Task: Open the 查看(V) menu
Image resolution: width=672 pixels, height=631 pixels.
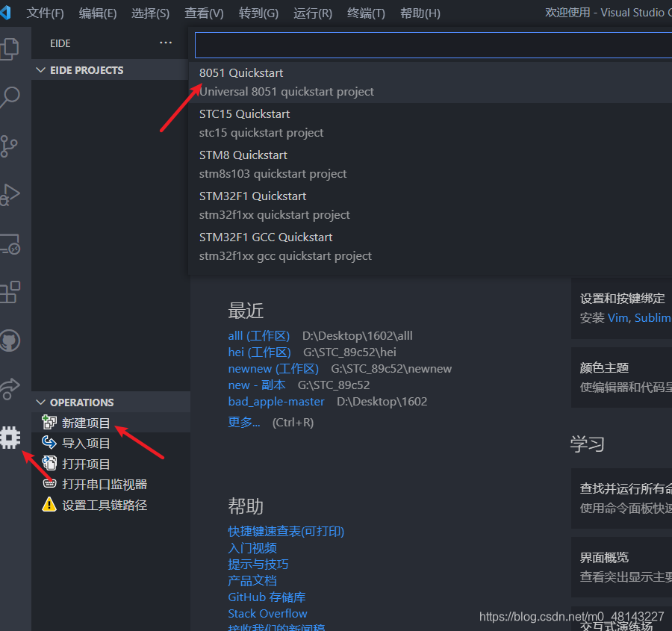Action: coord(204,13)
